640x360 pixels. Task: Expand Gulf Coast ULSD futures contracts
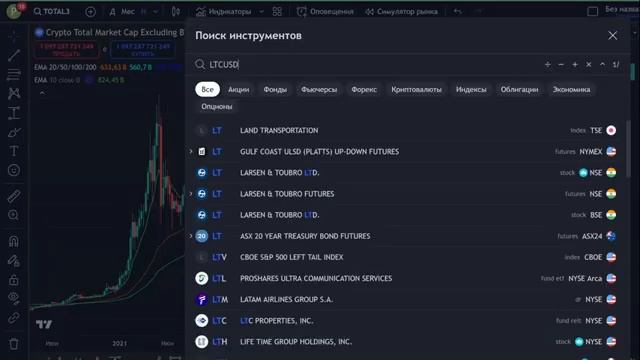(x=191, y=151)
